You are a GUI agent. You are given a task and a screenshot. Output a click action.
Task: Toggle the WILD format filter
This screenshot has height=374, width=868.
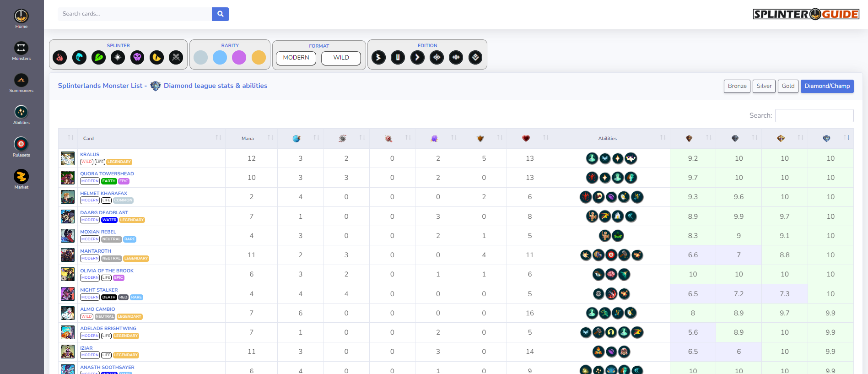pos(341,58)
